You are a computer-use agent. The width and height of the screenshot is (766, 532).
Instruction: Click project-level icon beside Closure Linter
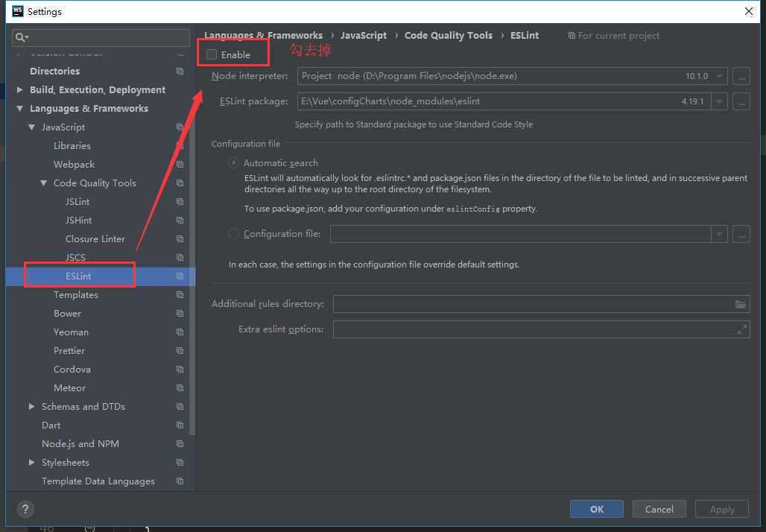180,239
